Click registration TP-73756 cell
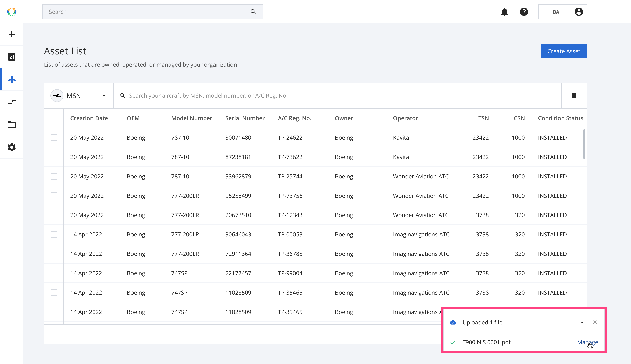Image resolution: width=631 pixels, height=364 pixels. click(x=290, y=196)
